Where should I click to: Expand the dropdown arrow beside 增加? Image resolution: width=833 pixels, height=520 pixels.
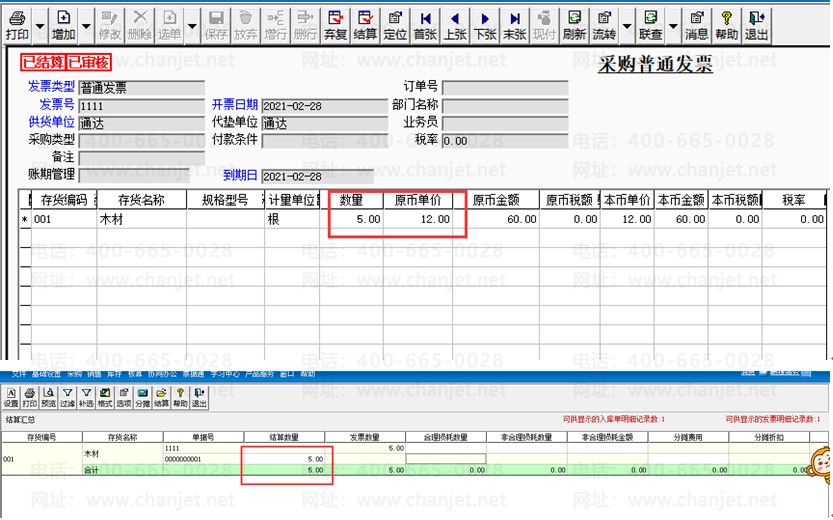tap(86, 26)
